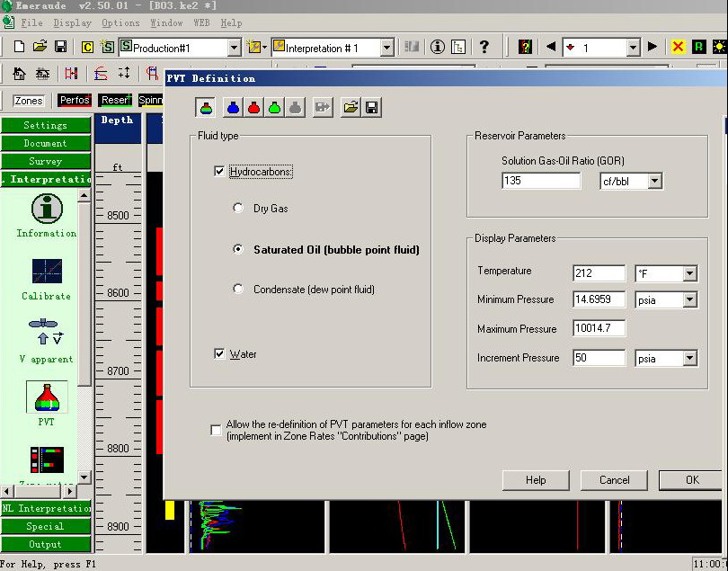Open the GOR unit cf/bbl dropdown
The width and height of the screenshot is (728, 571).
tap(654, 182)
